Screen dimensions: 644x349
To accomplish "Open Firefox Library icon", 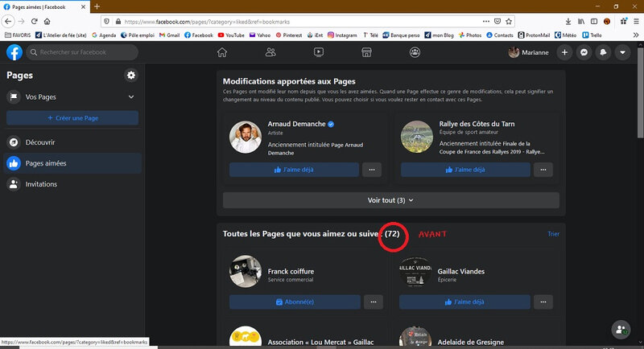I will tap(581, 22).
